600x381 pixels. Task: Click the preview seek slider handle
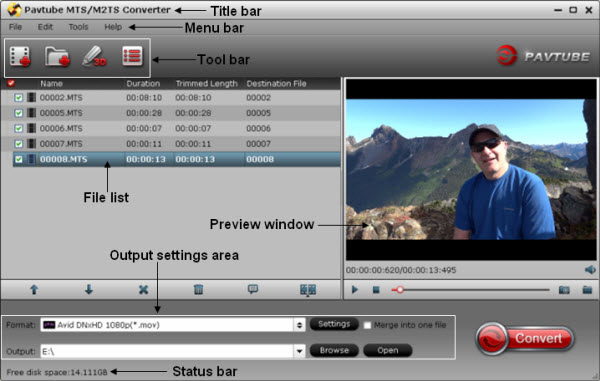(x=400, y=290)
